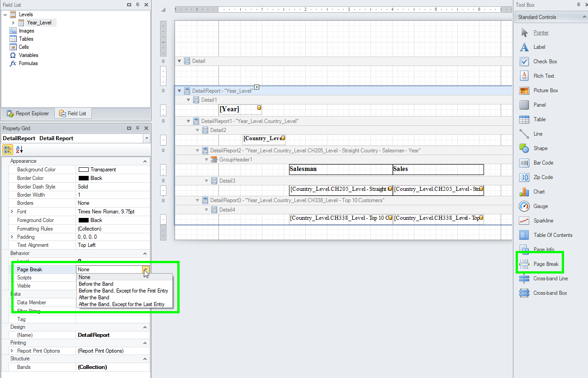Select the Bar Code control in the Toolbox
This screenshot has height=378, width=588.
pos(541,162)
